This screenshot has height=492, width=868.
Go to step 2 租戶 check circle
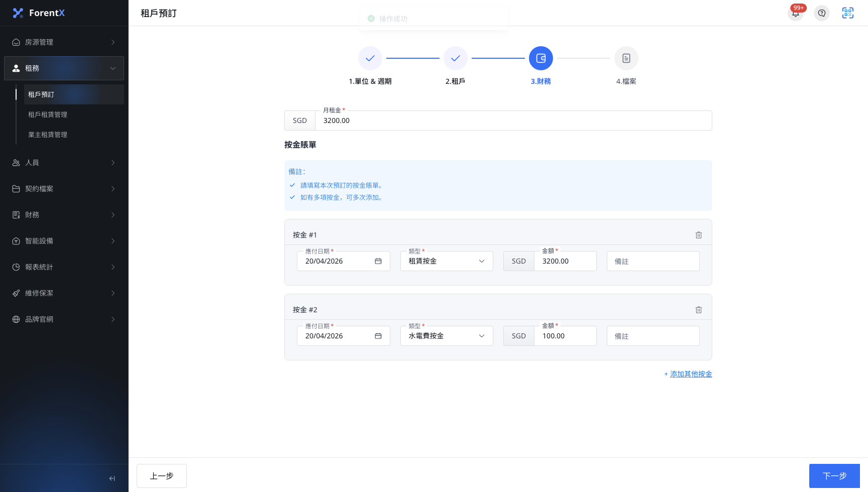pos(456,58)
